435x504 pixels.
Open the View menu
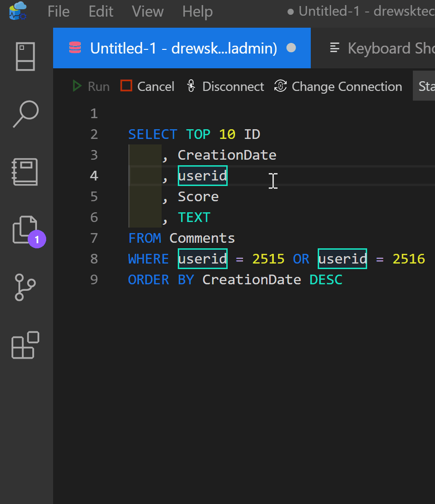[x=147, y=11]
